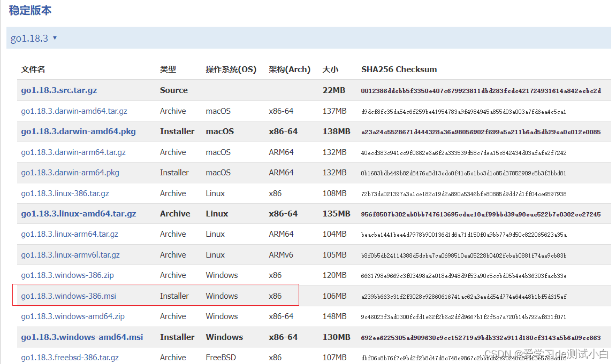The width and height of the screenshot is (616, 364).
Task: Open go1.18.3.freebsd-386.tar.gz link
Action: (70, 358)
